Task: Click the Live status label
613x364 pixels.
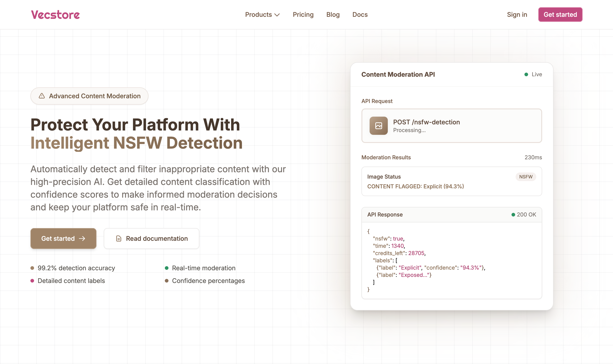Action: coord(536,74)
